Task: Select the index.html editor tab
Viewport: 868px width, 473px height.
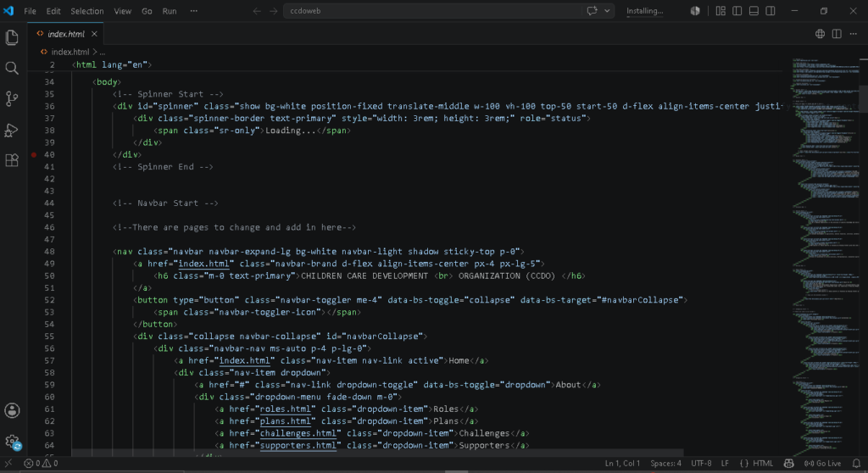Action: pos(66,34)
